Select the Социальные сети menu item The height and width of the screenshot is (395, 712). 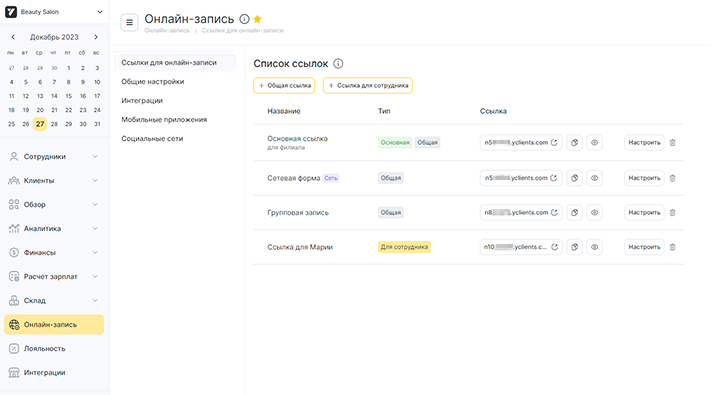click(x=152, y=138)
